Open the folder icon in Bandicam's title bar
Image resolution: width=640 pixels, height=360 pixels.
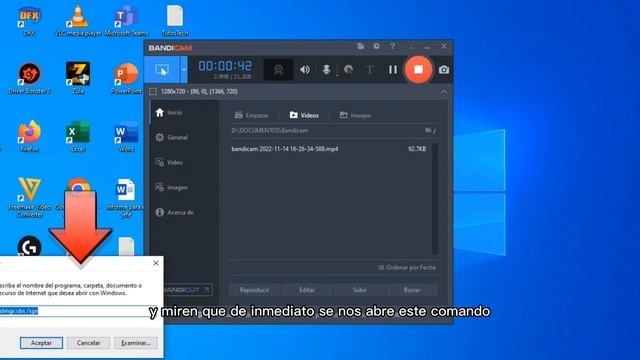click(360, 46)
